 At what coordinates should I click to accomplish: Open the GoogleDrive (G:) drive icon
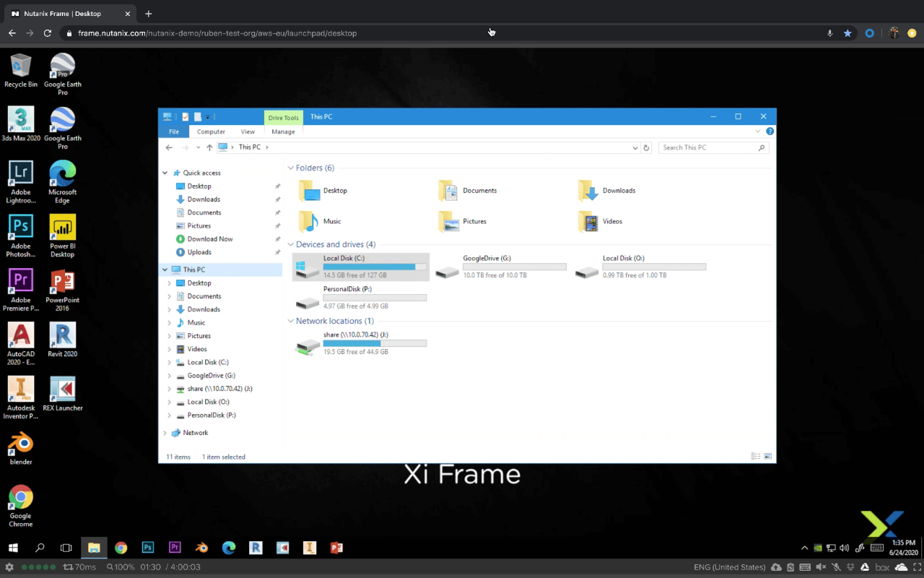click(448, 270)
